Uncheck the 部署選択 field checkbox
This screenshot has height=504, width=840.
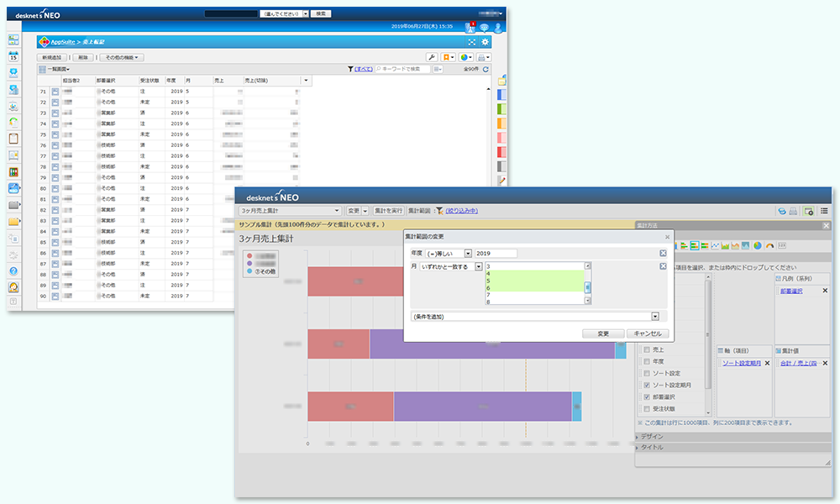(646, 396)
